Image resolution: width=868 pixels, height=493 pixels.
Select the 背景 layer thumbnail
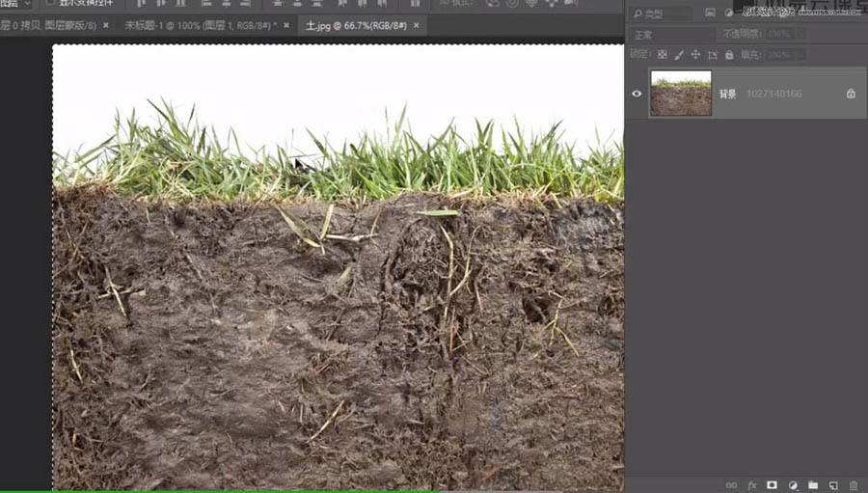[681, 94]
